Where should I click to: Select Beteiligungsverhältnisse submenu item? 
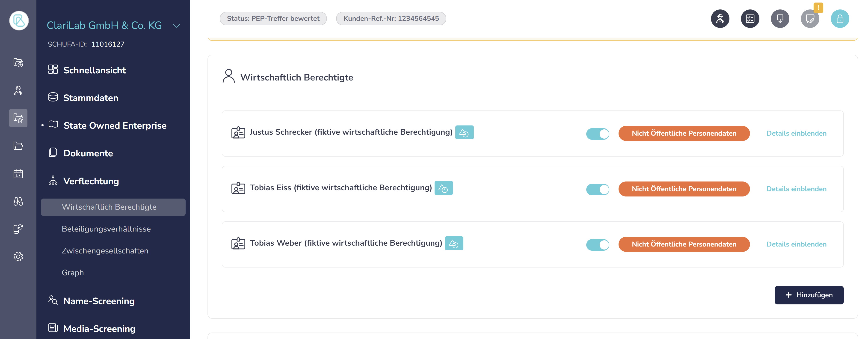[106, 229]
